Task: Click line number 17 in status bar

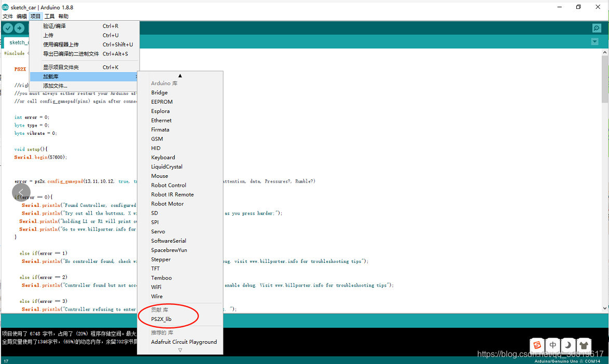Action: click(6, 361)
